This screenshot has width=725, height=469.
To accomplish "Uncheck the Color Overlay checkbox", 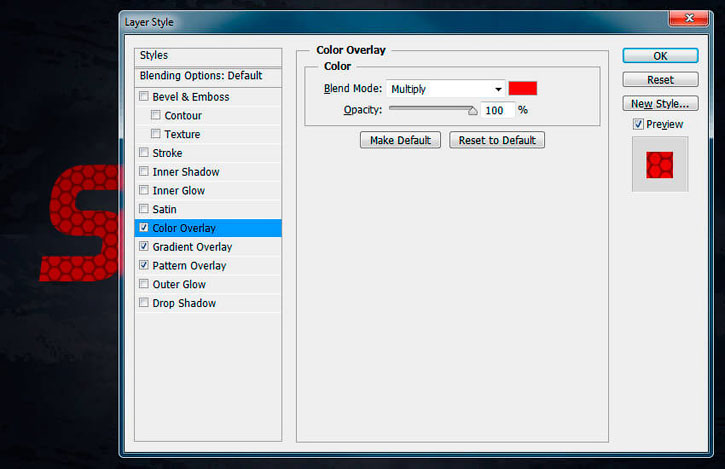I will tap(144, 228).
